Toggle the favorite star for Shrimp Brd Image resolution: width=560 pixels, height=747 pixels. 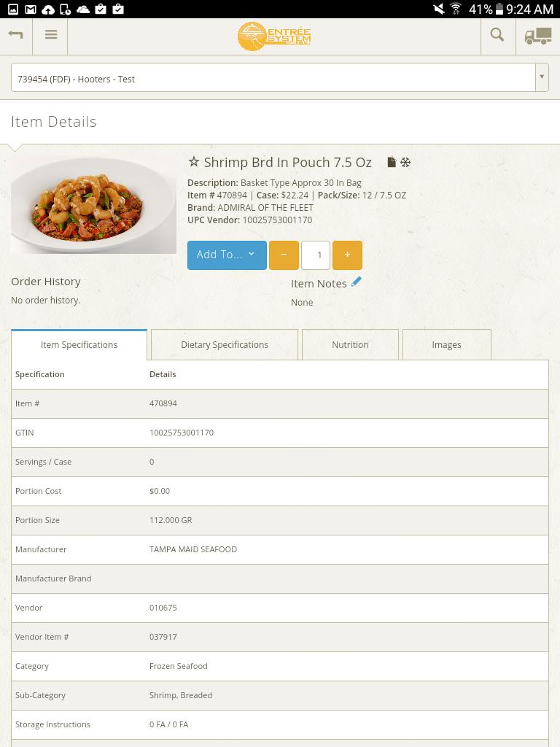tap(194, 162)
